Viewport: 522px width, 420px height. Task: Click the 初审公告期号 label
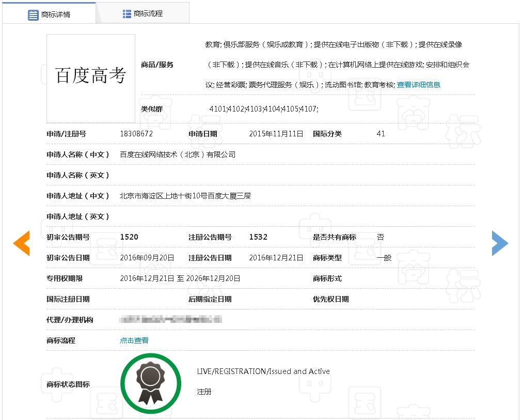coord(68,237)
